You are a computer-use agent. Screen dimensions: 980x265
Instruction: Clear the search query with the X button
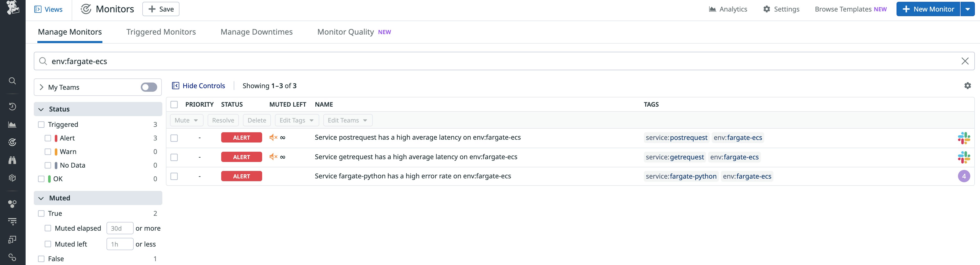click(x=965, y=61)
